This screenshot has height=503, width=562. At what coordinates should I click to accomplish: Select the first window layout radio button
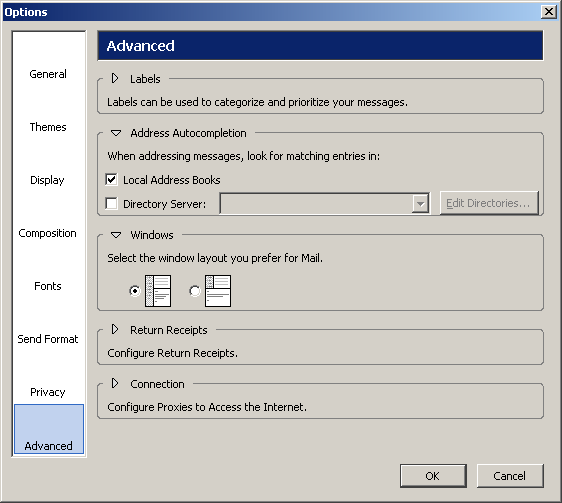pos(135,291)
